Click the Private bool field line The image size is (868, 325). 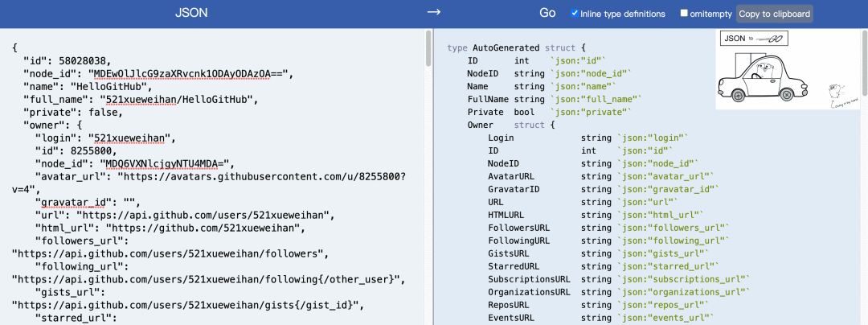pos(549,112)
